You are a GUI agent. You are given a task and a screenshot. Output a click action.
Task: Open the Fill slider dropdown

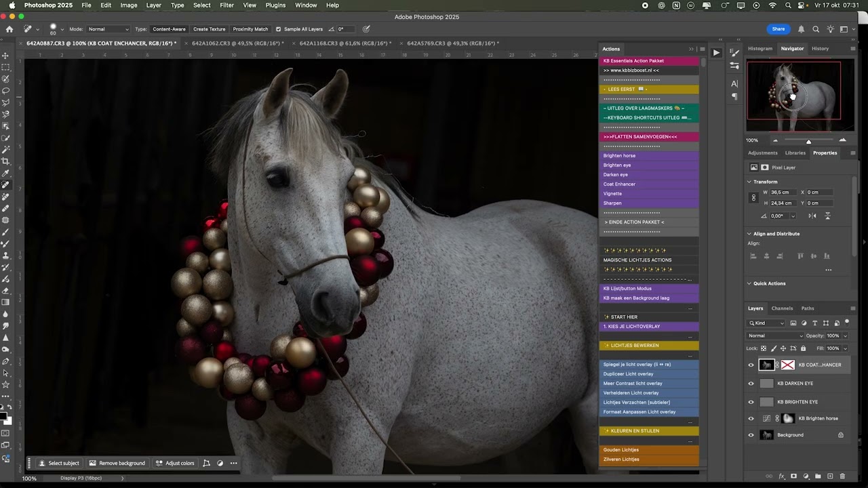[x=846, y=348]
